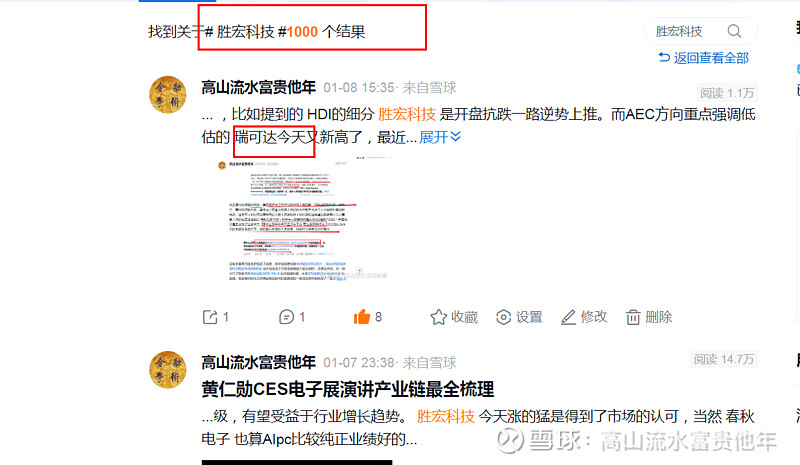The height and width of the screenshot is (465, 800).
Task: Open comments icon on first post
Action: (x=286, y=317)
